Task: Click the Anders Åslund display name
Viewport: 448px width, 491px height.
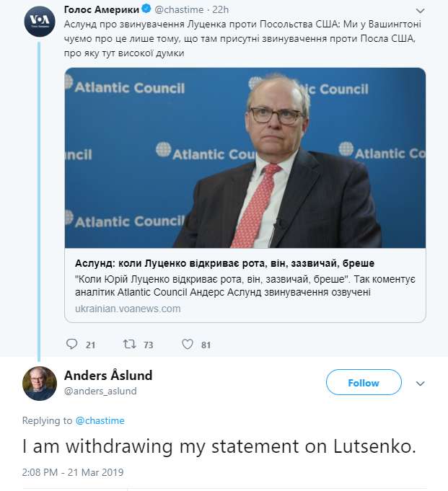Action: click(x=108, y=376)
